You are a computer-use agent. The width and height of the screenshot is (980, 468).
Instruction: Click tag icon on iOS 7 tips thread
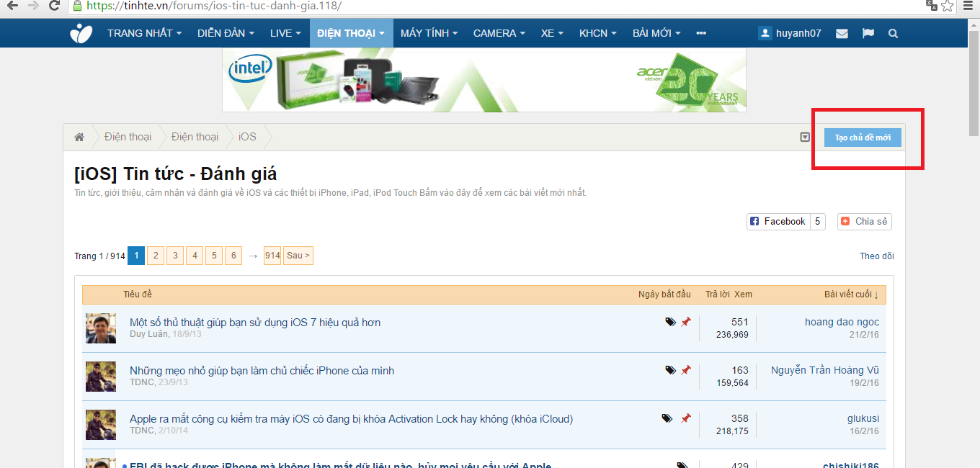671,322
